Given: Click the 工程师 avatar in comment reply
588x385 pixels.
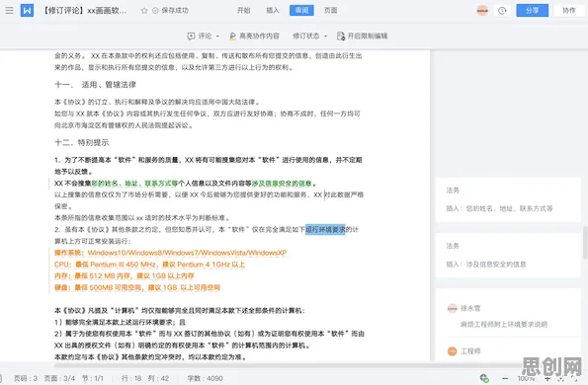Looking at the screenshot, I should coord(453,351).
